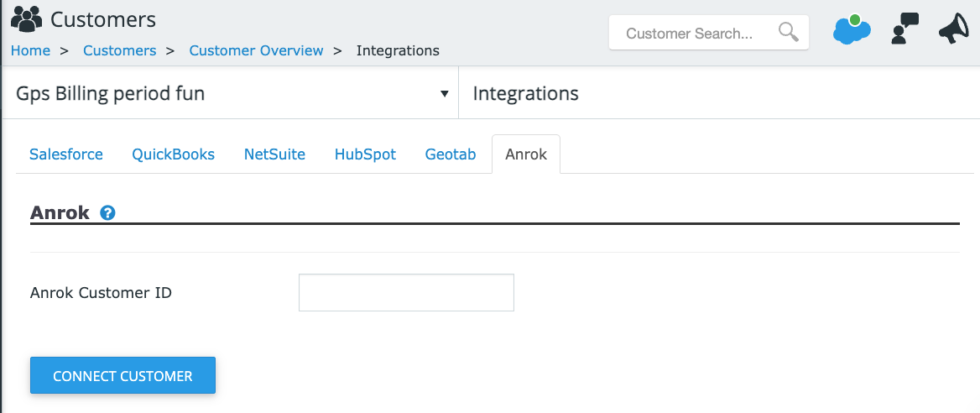This screenshot has height=413, width=980.
Task: Open Customers breadcrumb link
Action: click(x=119, y=50)
